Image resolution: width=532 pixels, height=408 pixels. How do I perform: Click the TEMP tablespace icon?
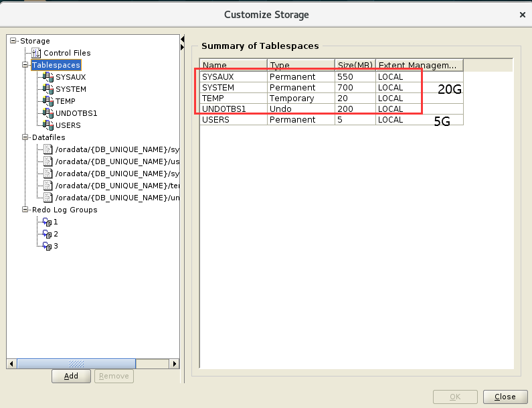48,101
